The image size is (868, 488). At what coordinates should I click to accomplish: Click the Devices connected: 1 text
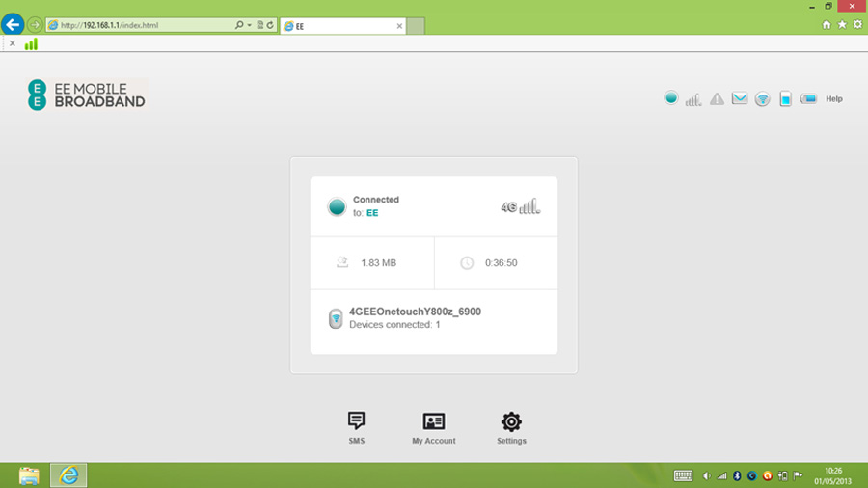[394, 325]
